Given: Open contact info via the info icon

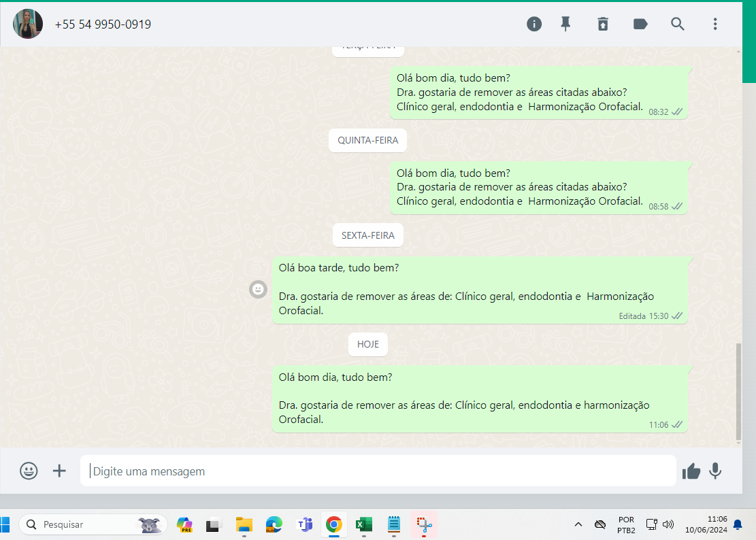Looking at the screenshot, I should click(x=533, y=24).
